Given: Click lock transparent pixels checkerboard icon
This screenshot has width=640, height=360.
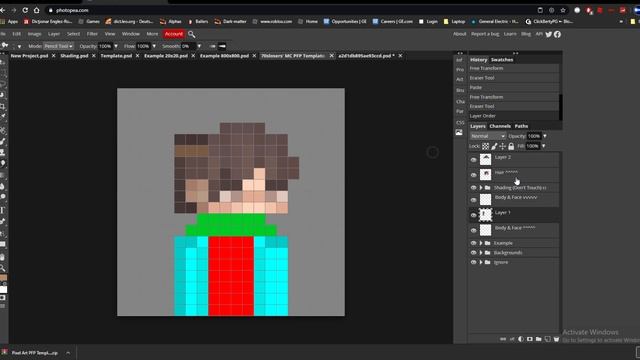Looking at the screenshot, I should tap(485, 146).
